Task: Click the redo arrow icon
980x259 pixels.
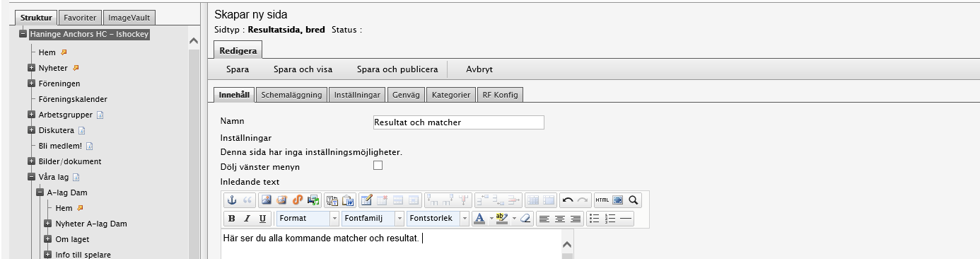Action: click(x=583, y=200)
